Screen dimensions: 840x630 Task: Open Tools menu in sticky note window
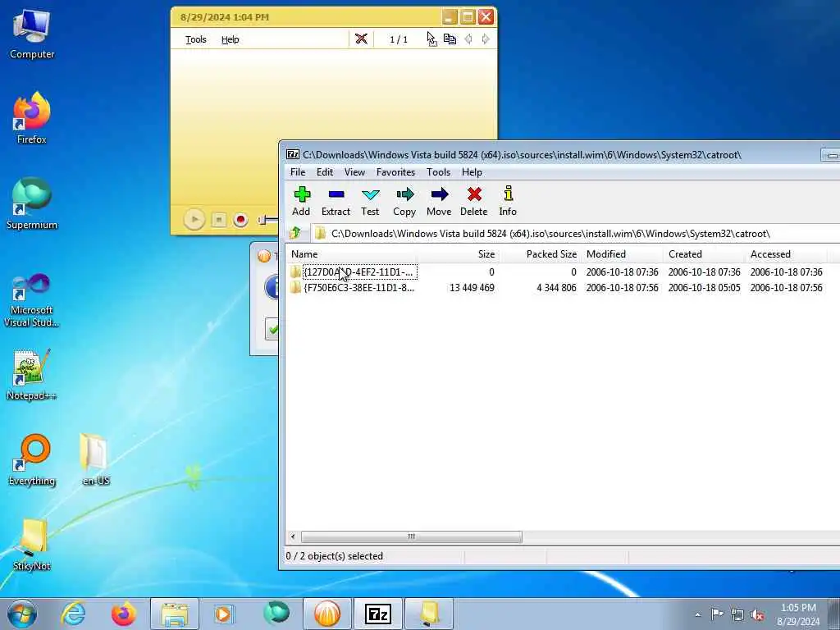tap(195, 39)
